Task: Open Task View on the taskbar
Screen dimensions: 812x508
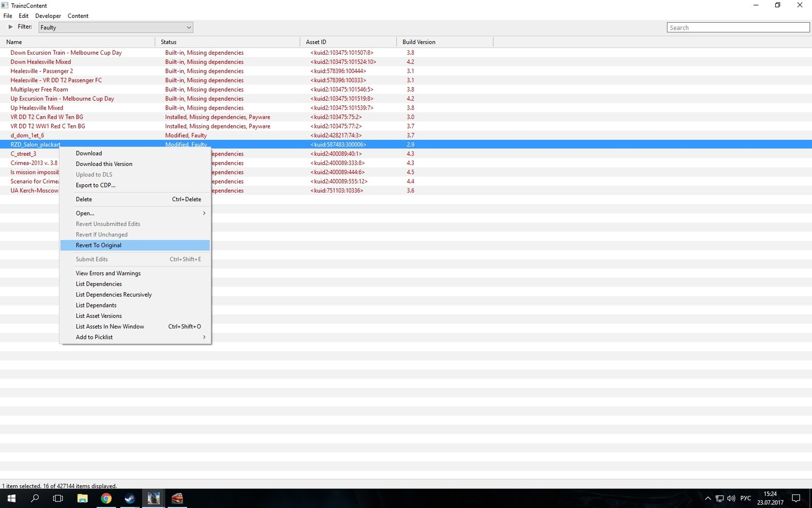Action: [x=58, y=498]
